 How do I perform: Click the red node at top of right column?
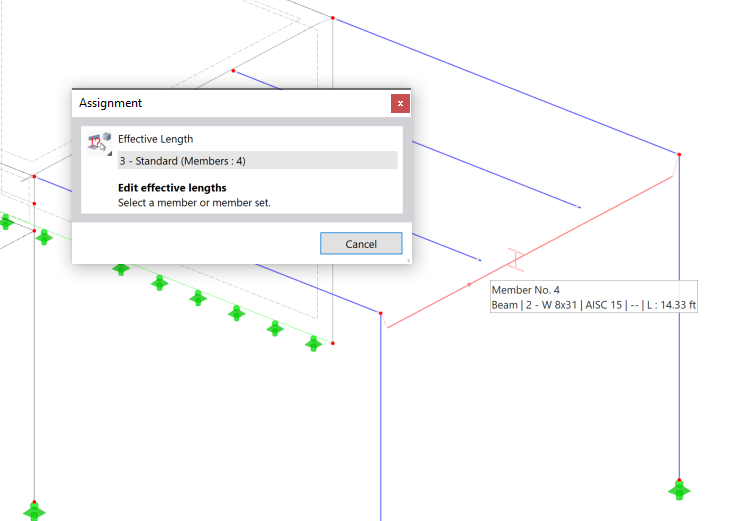[679, 154]
